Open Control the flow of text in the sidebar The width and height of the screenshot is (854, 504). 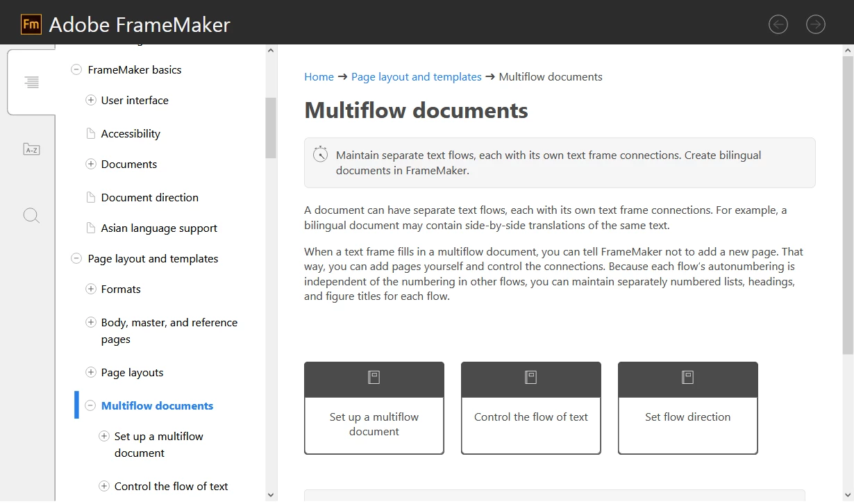click(171, 486)
